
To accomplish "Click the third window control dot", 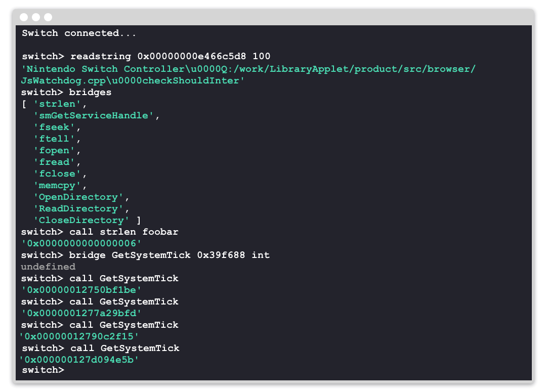I will 48,17.
